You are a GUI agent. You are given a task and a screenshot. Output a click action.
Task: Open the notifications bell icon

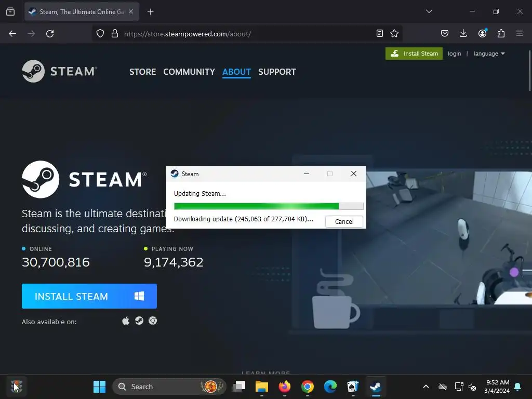point(518,387)
